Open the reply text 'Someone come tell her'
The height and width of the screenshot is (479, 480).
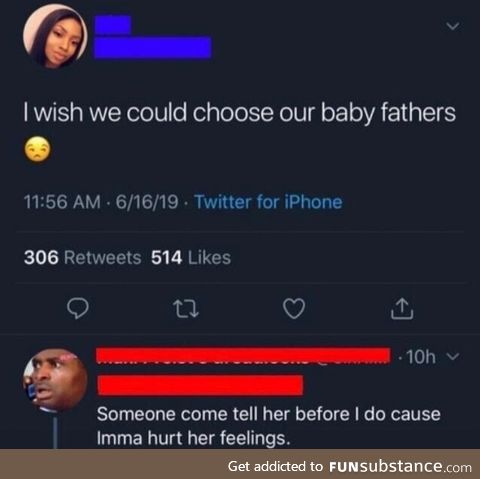coord(269,426)
